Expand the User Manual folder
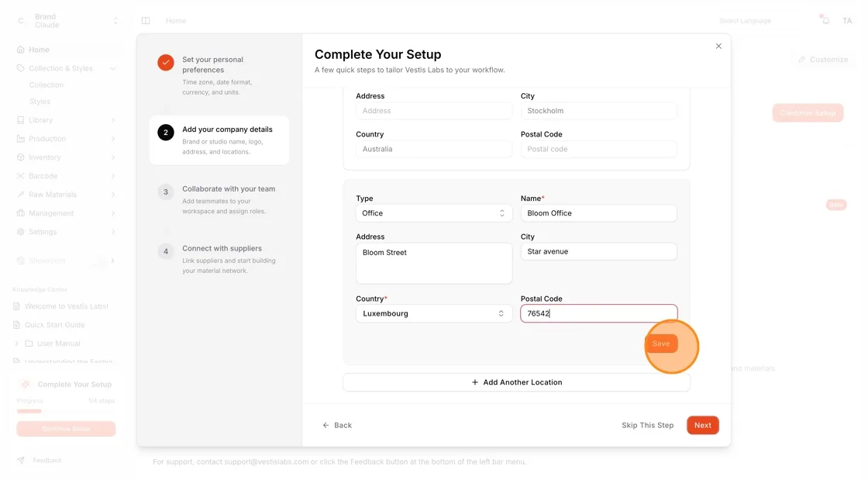The width and height of the screenshot is (868, 480). point(16,344)
